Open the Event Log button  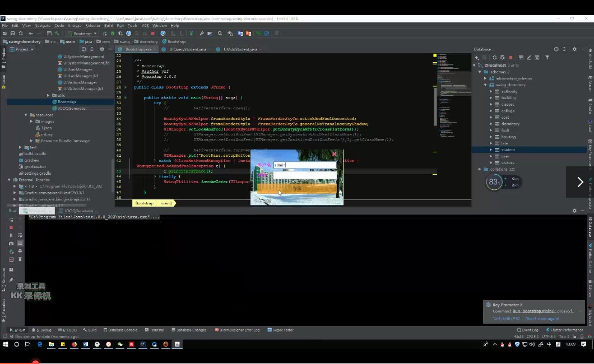click(x=527, y=330)
